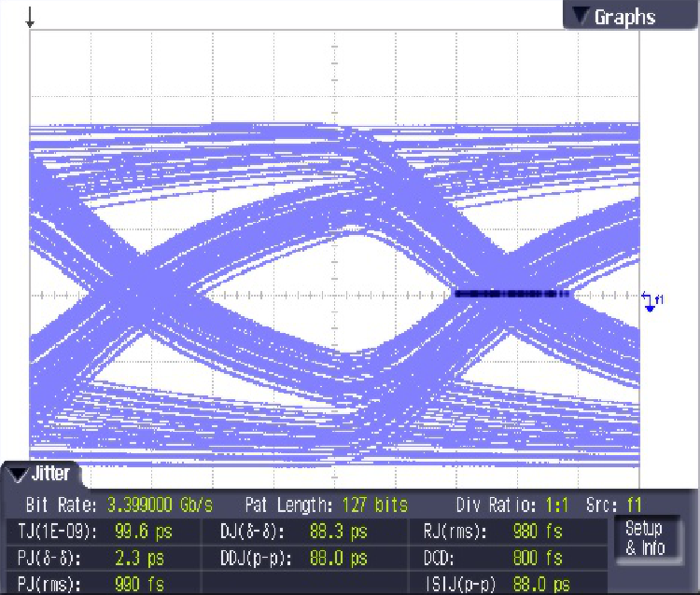Select Bit Rate value 3.399000 Gb/s
This screenshot has height=595, width=700.
(160, 505)
